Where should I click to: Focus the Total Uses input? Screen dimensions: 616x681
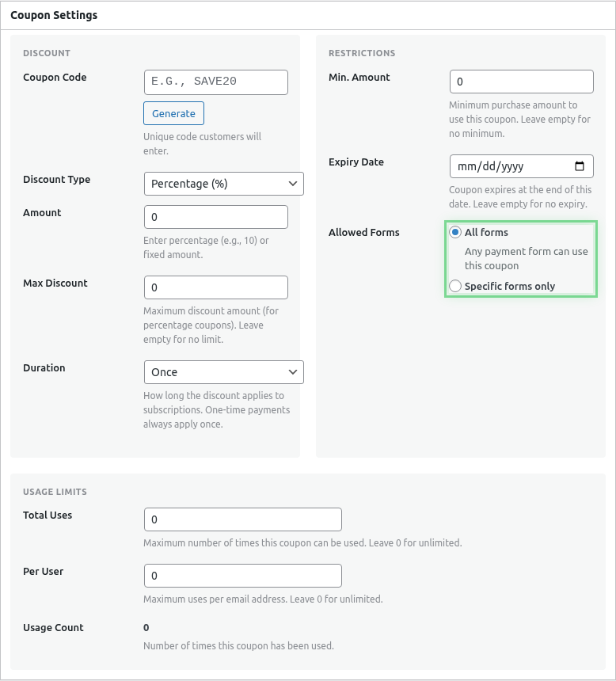click(242, 519)
